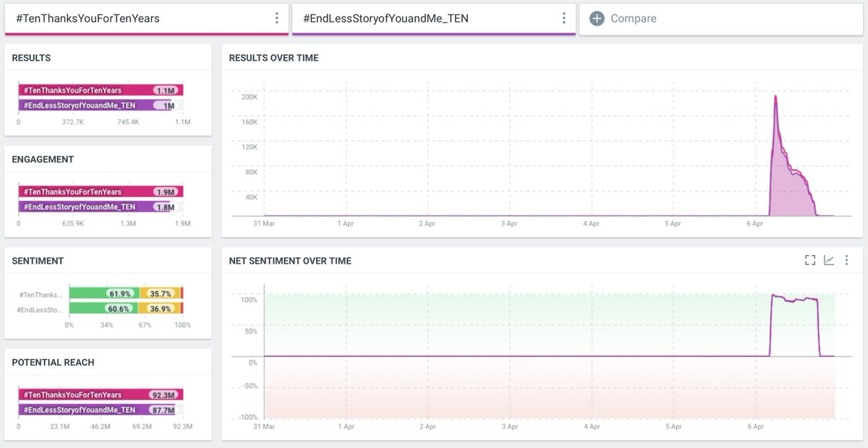Viewport: 868px width, 448px height.
Task: Click the 200K label on the results y-axis
Action: (x=249, y=96)
